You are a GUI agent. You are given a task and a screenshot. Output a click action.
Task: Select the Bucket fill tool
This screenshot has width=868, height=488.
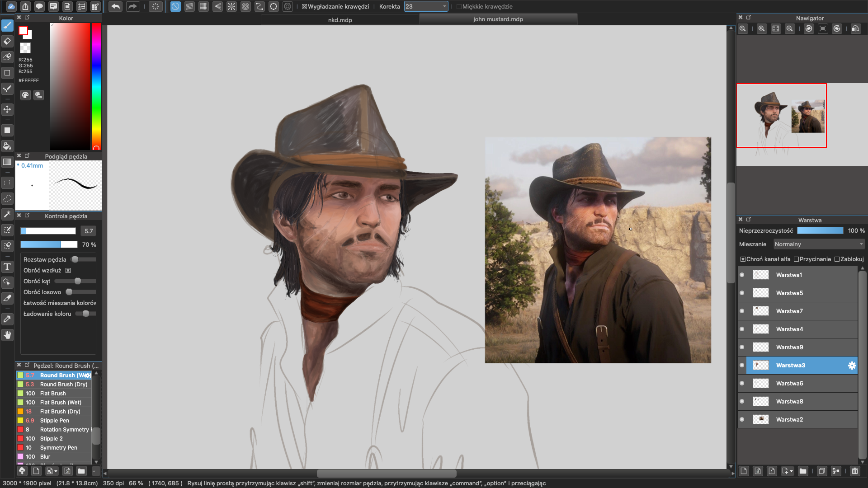7,146
